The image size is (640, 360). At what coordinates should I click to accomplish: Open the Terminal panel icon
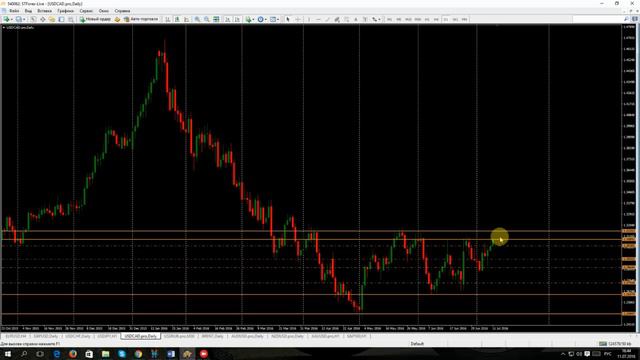point(61,19)
